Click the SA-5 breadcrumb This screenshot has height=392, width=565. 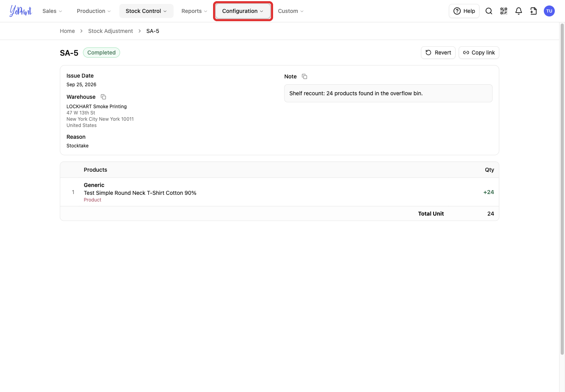coord(153,31)
